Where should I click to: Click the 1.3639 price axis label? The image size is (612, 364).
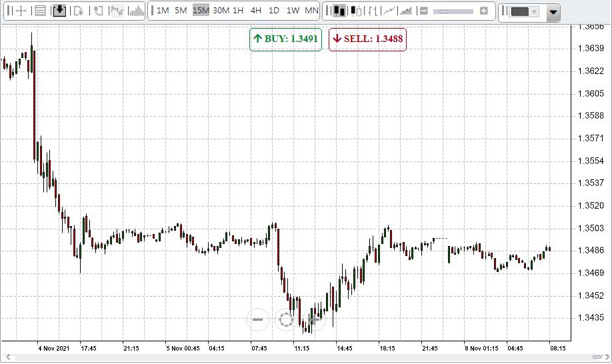(591, 49)
